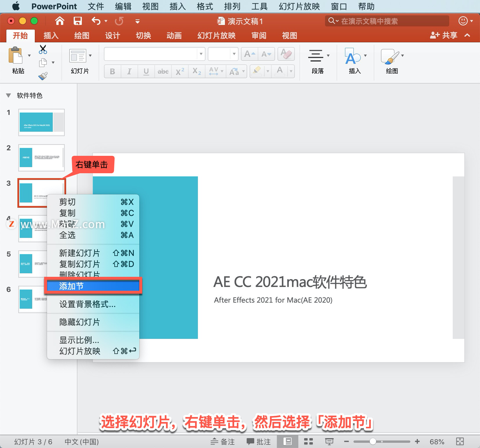Open the Apple menu
This screenshot has height=448, width=480.
16,6
